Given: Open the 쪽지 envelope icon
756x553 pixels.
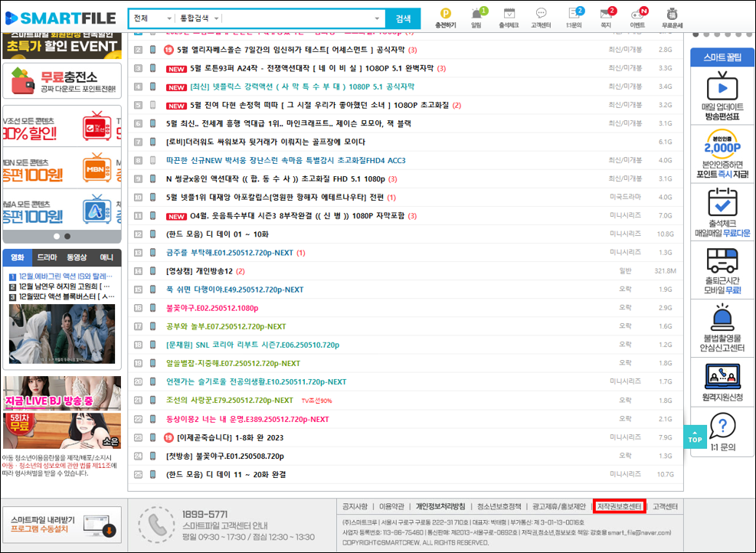Looking at the screenshot, I should click(607, 14).
